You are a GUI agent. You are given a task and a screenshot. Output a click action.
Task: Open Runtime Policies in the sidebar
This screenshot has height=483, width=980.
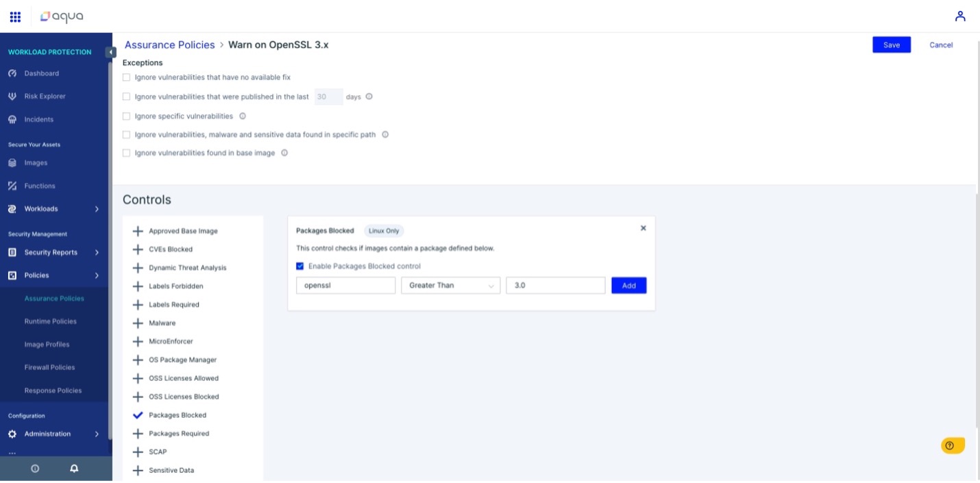pyautogui.click(x=51, y=321)
